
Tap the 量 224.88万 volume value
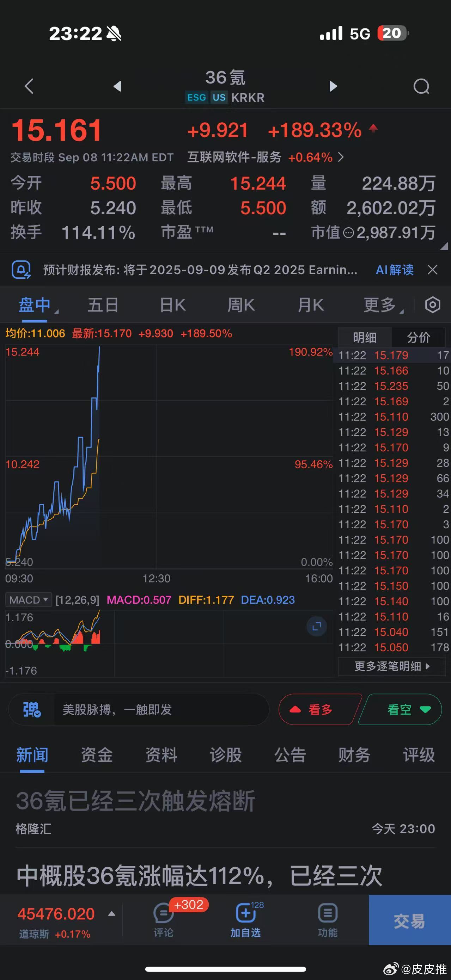(x=398, y=183)
